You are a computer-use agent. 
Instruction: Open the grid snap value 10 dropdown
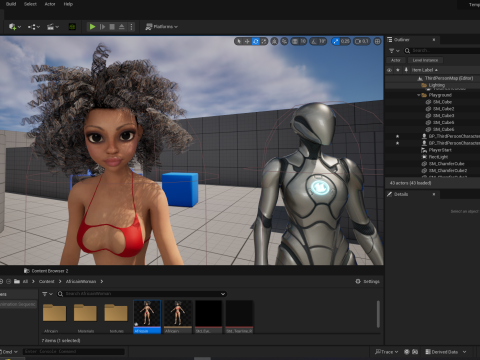click(303, 41)
